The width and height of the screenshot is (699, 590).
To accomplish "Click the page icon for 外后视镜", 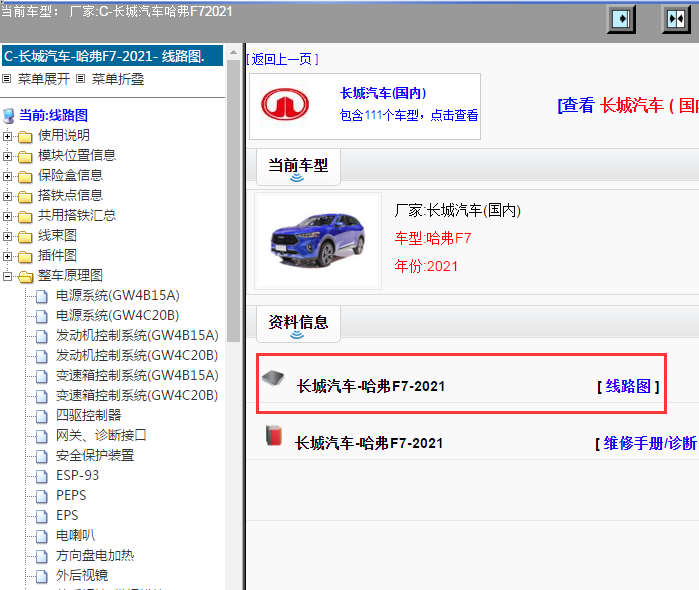I will (41, 577).
